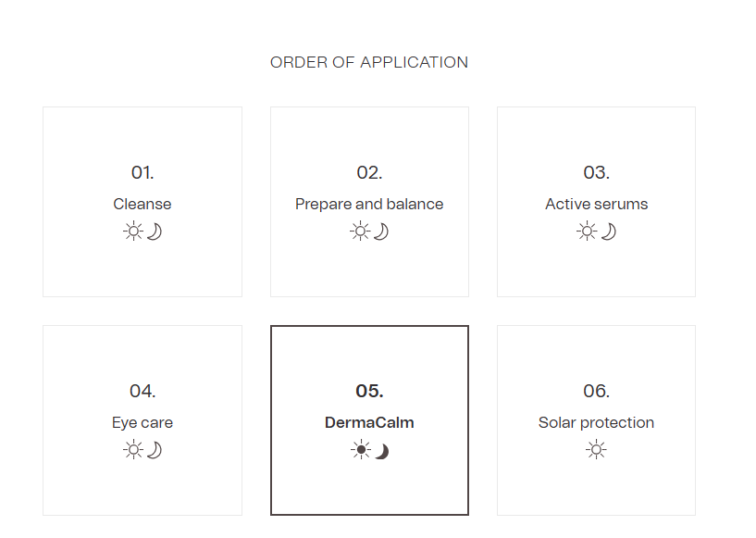Choose the Solar protection step label
Screen dimensions: 756x538
(x=596, y=422)
